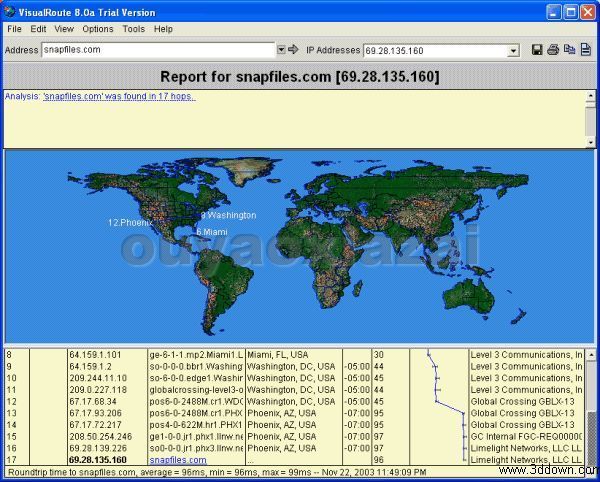Open the Edit menu
The height and width of the screenshot is (482, 600).
coord(38,29)
